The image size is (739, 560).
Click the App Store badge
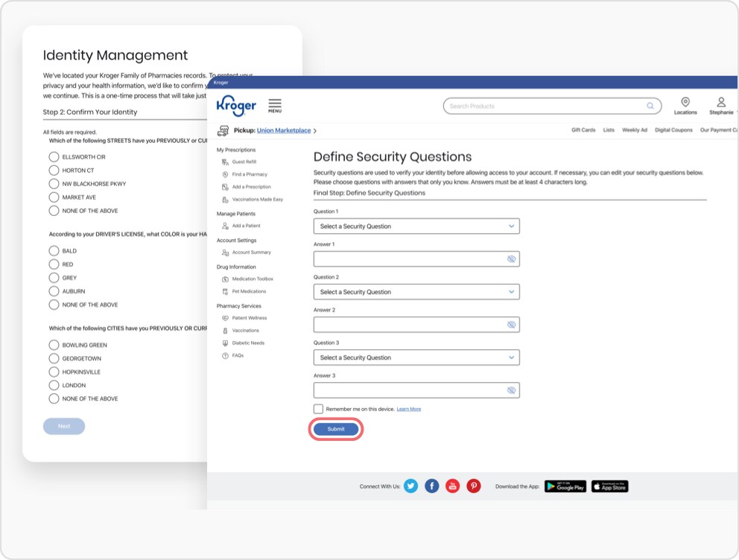[610, 486]
